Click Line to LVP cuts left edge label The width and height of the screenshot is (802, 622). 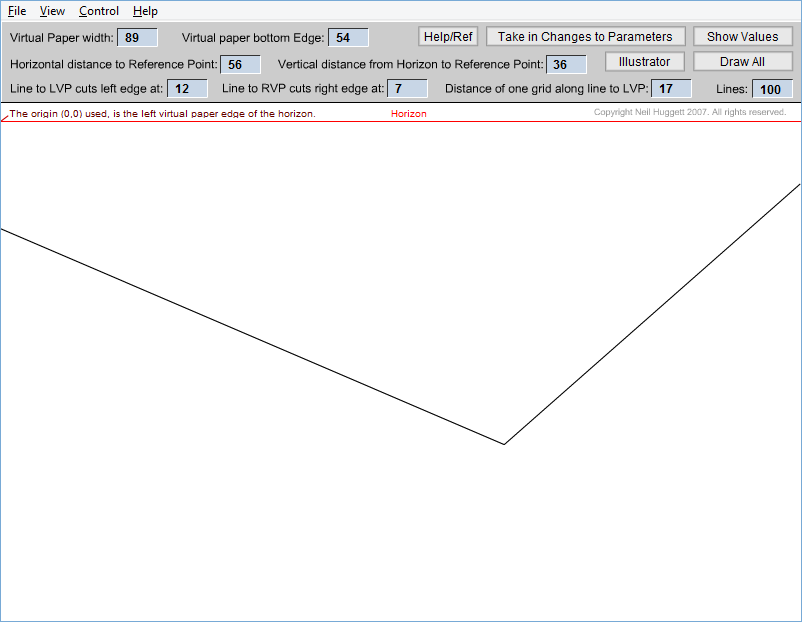86,88
